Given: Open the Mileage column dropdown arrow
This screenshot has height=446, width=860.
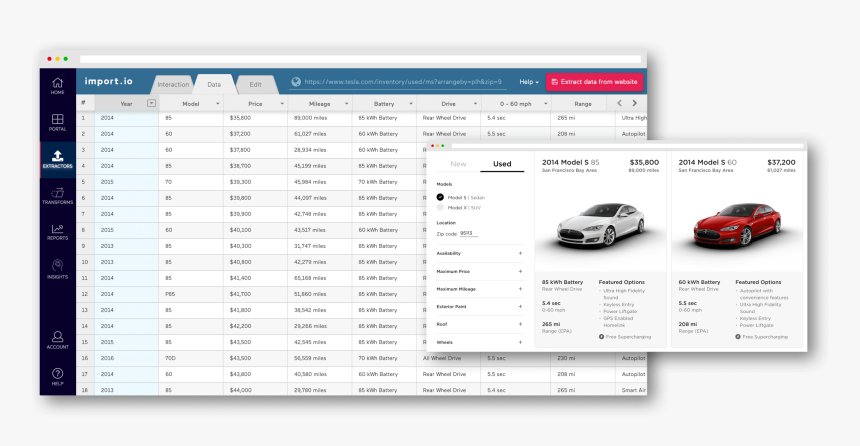Looking at the screenshot, I should (x=347, y=104).
